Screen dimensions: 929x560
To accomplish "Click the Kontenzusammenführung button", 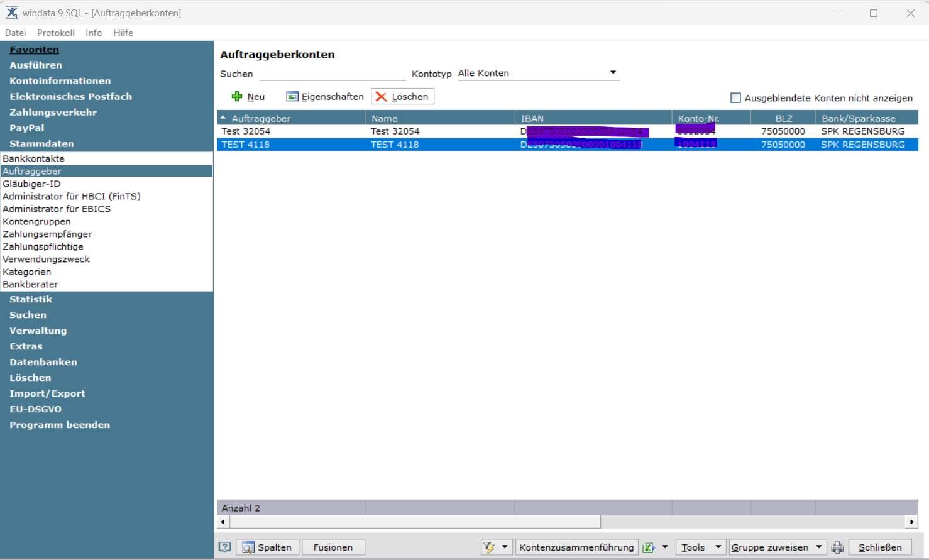I will pyautogui.click(x=576, y=547).
